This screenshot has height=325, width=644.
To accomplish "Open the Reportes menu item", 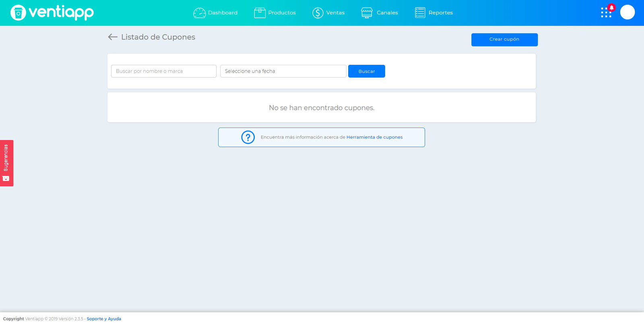I will (x=434, y=13).
